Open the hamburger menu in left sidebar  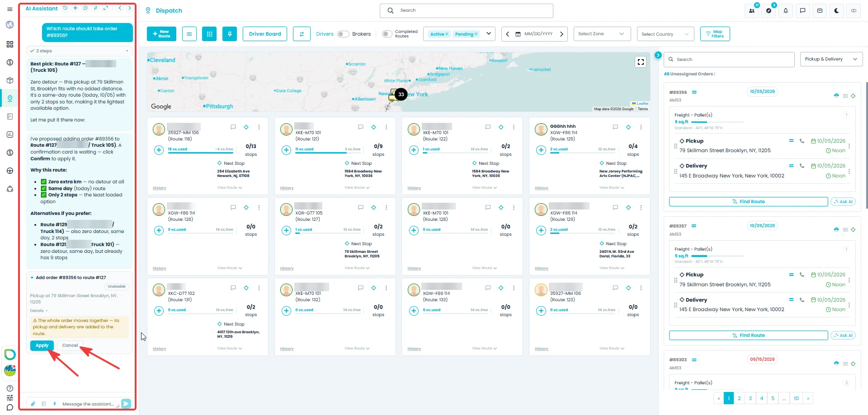[9, 9]
